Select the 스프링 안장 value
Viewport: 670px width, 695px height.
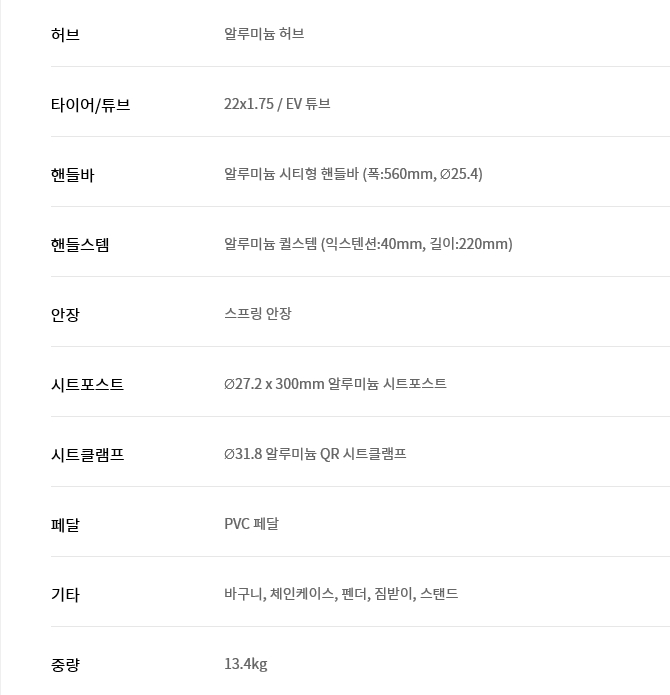pyautogui.click(x=258, y=314)
